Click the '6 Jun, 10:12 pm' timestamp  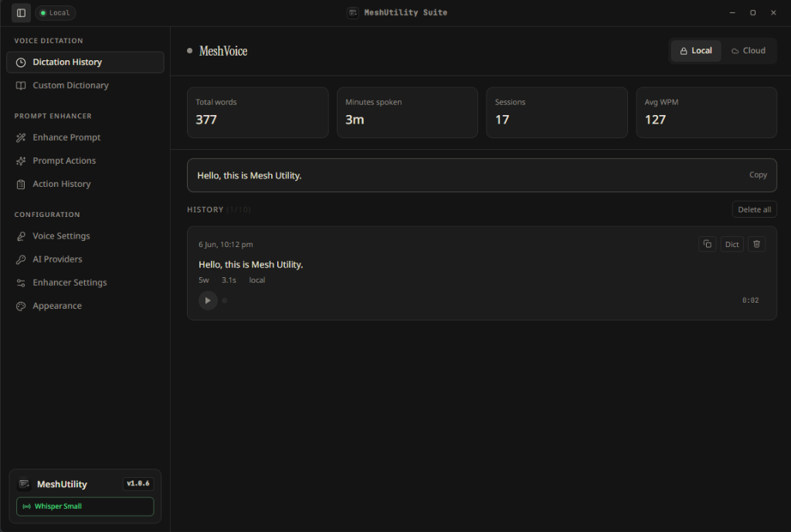point(226,245)
